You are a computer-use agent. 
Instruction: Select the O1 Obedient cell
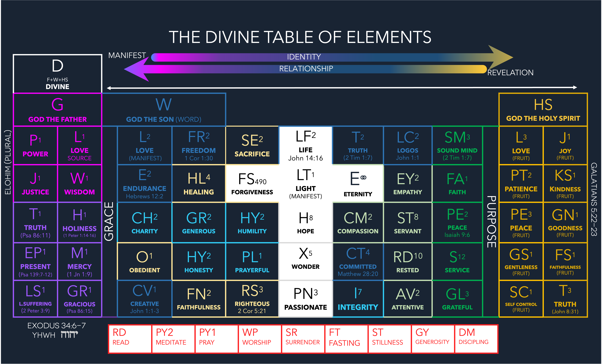[x=145, y=261]
